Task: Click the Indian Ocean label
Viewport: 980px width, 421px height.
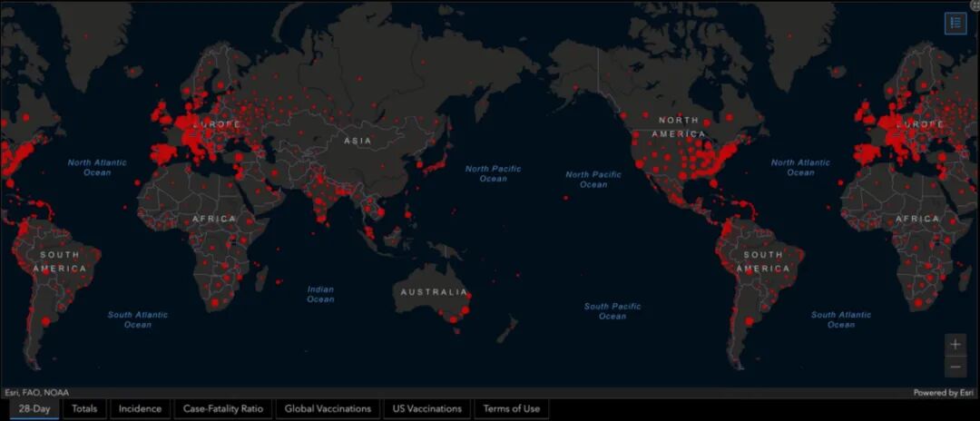Action: point(320,294)
